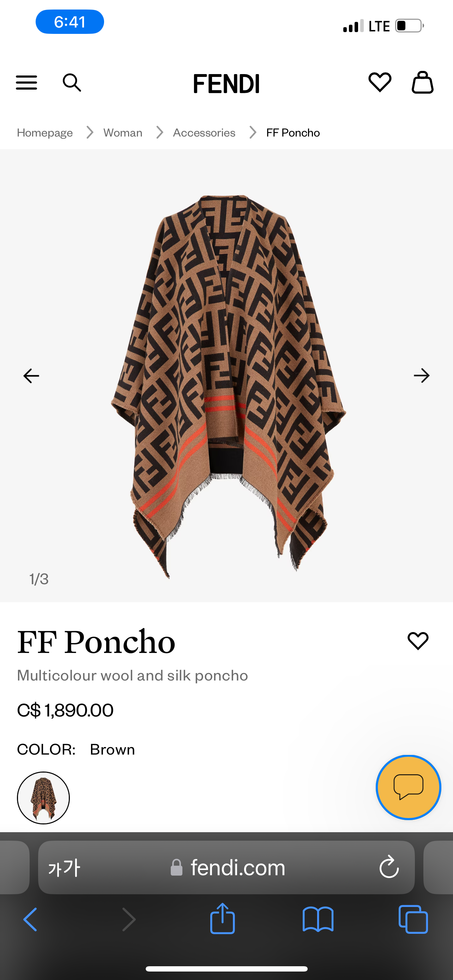The image size is (453, 980).
Task: Tap Safari share icon
Action: 223,918
